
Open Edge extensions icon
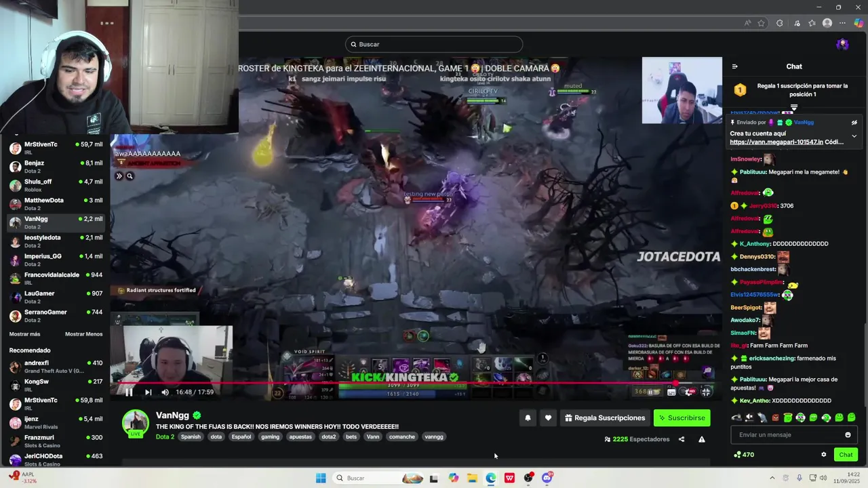point(779,23)
